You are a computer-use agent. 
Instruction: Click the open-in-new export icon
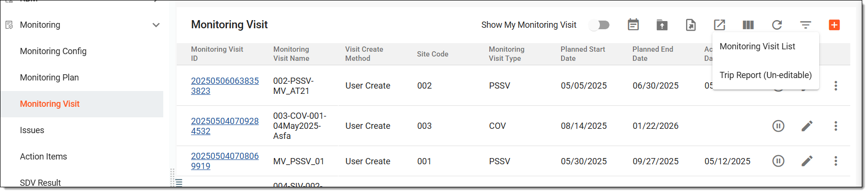click(x=720, y=25)
